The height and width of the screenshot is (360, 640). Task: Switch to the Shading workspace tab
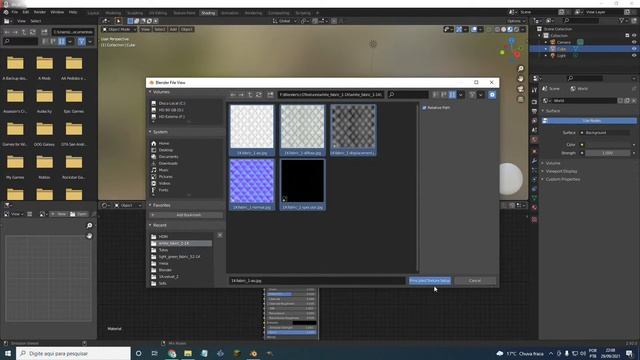tap(208, 13)
